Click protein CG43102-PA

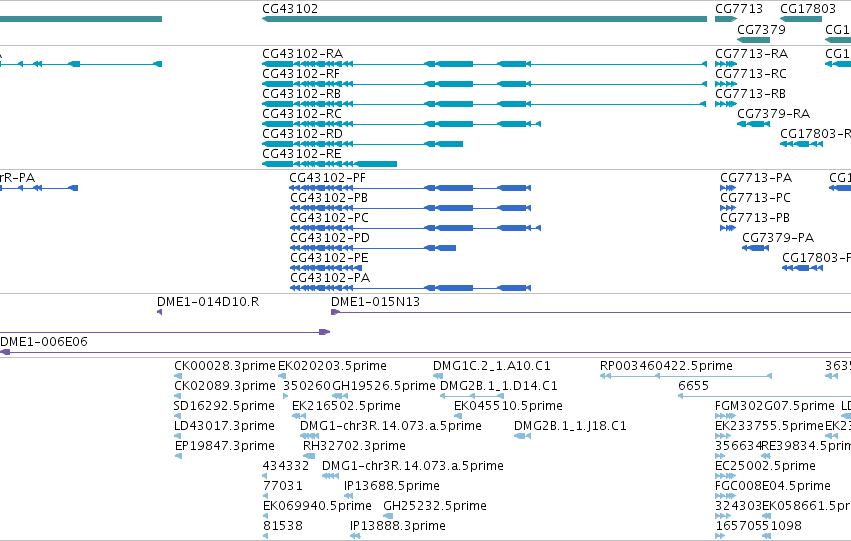tap(330, 278)
